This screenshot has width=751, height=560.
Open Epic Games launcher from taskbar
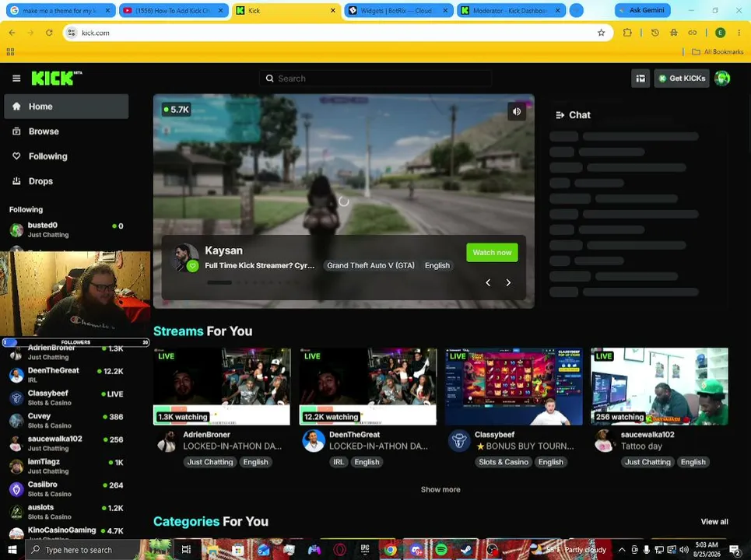pyautogui.click(x=365, y=549)
